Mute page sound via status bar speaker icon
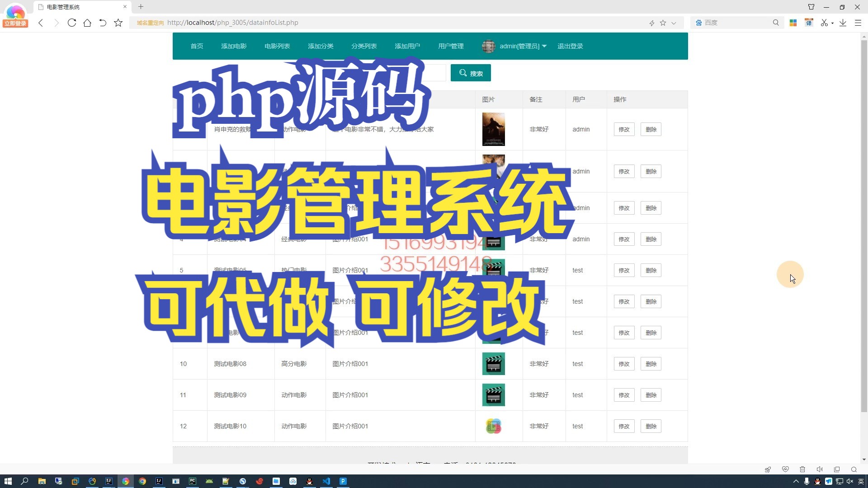This screenshot has width=868, height=488. pos(820,469)
